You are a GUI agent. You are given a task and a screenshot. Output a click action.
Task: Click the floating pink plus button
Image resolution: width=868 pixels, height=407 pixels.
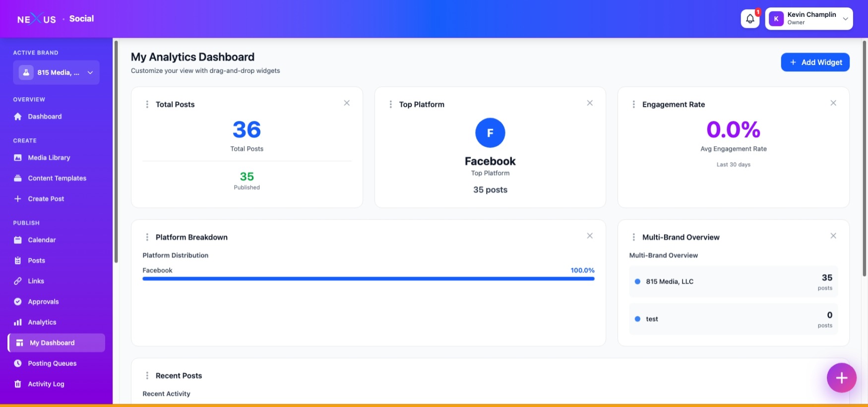click(841, 378)
